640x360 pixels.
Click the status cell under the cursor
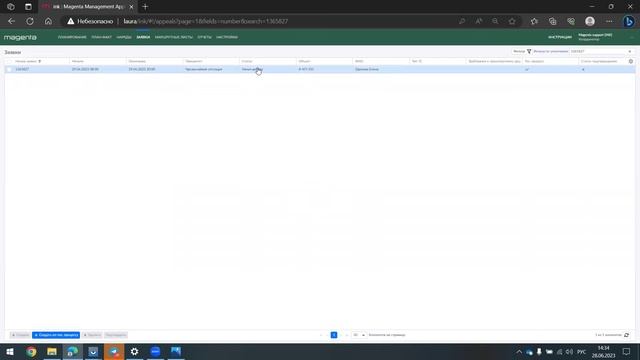(267, 69)
